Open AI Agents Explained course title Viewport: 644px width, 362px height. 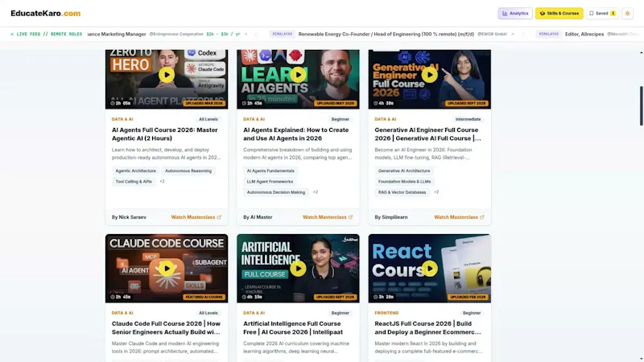pyautogui.click(x=295, y=134)
